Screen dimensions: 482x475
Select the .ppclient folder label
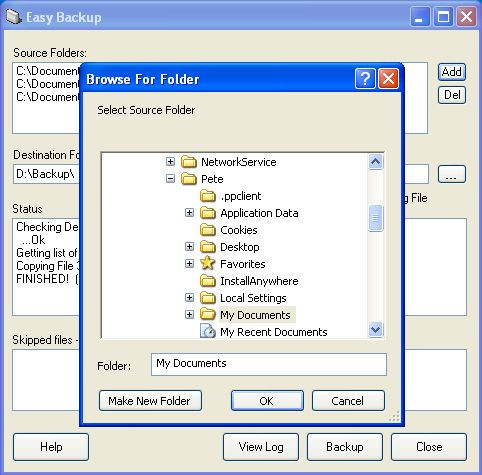pyautogui.click(x=241, y=196)
